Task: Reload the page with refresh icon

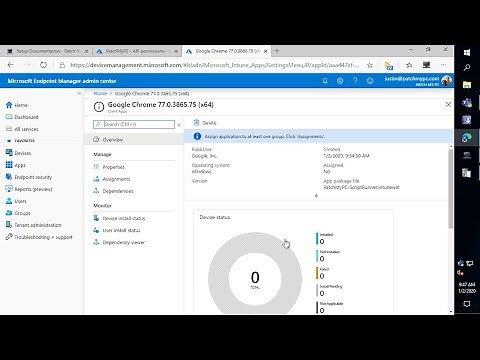Action: [x=43, y=65]
